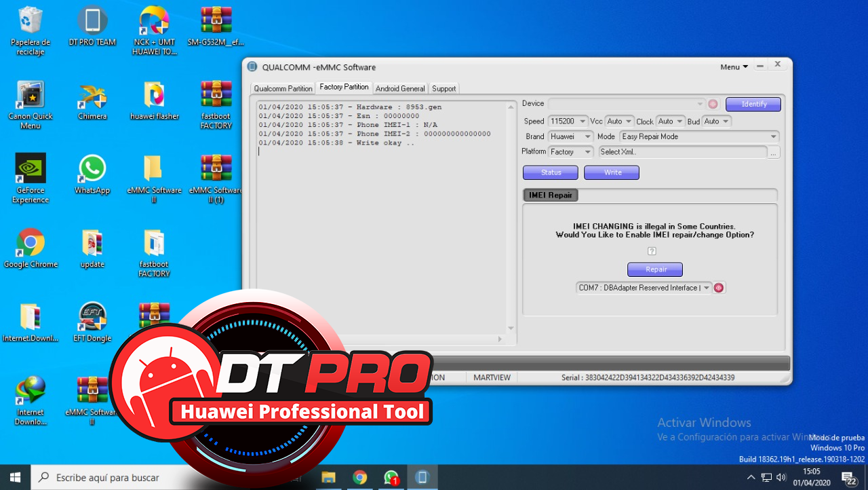868x490 pixels.
Task: Click the log line 'Hardware : 8953.gen'
Action: pos(350,107)
